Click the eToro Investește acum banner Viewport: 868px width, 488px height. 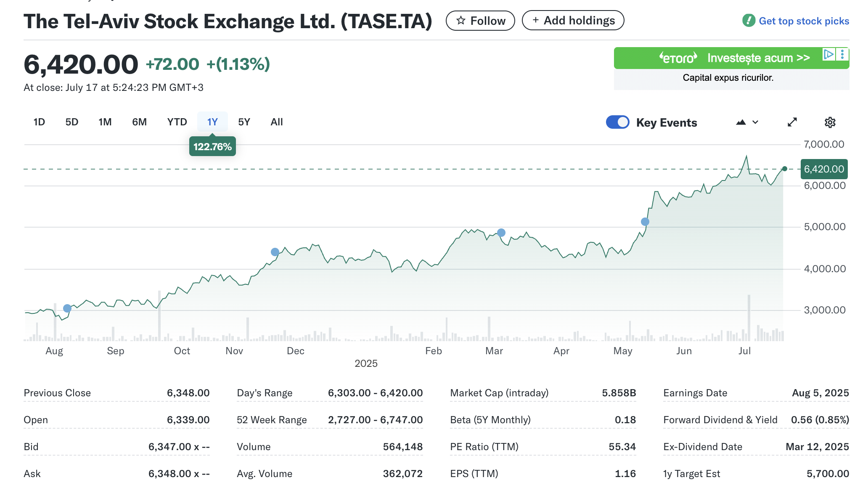tap(731, 58)
